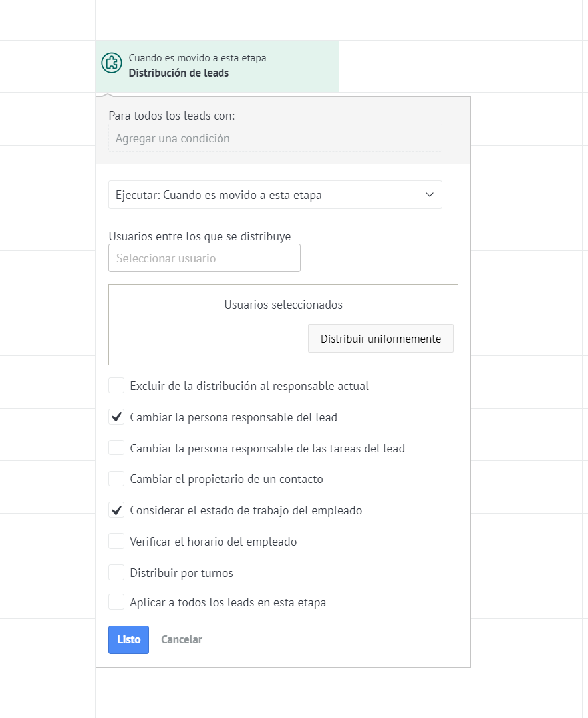
Task: Click the Cuando es movido a esta etapa subtitle
Action: tap(197, 58)
